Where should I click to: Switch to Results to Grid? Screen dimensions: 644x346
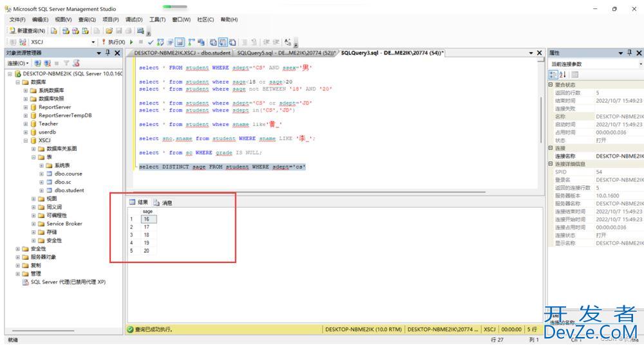[x=223, y=42]
